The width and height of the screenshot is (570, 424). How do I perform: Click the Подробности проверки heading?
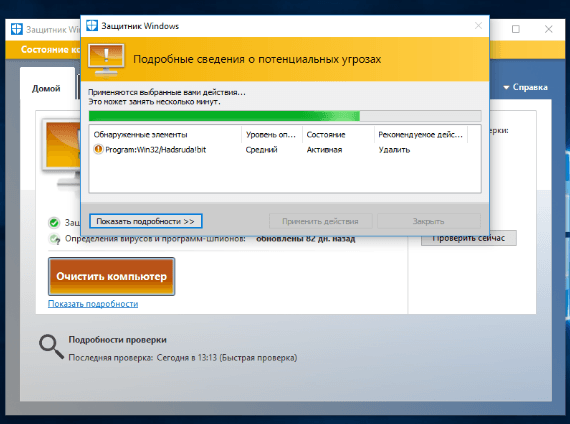pos(117,340)
